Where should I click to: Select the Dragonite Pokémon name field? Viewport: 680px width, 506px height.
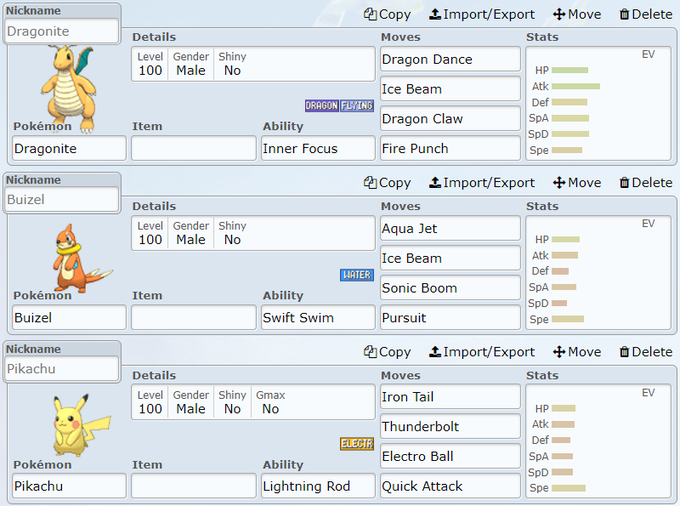(x=69, y=148)
